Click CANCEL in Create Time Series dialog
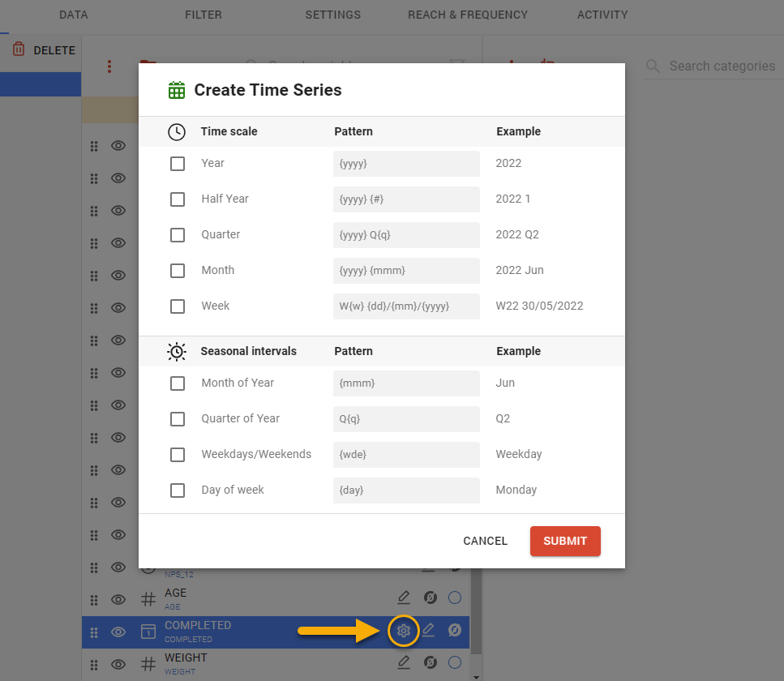 [485, 541]
